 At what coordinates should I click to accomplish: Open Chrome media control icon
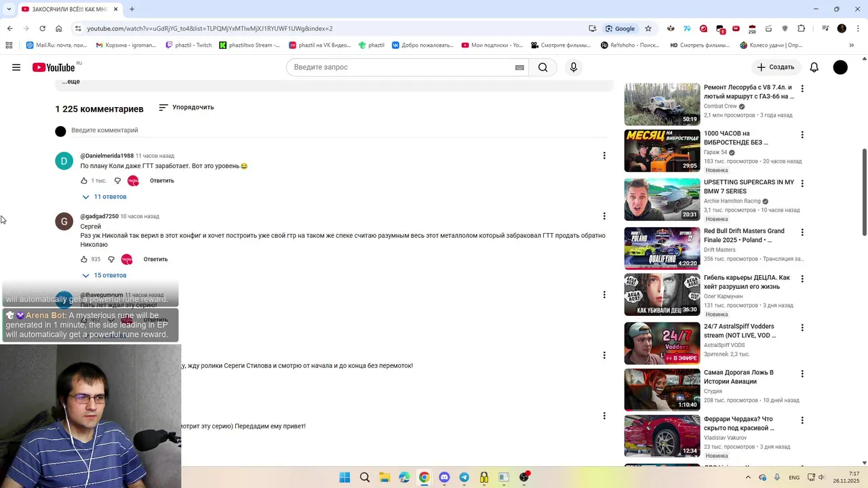coord(825,28)
